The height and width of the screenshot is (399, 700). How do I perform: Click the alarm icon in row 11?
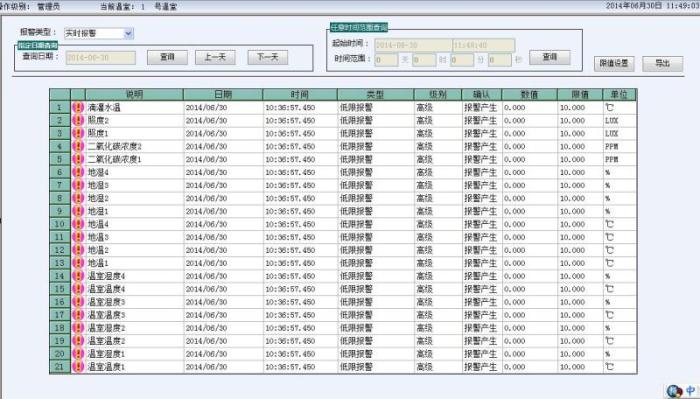(x=78, y=237)
